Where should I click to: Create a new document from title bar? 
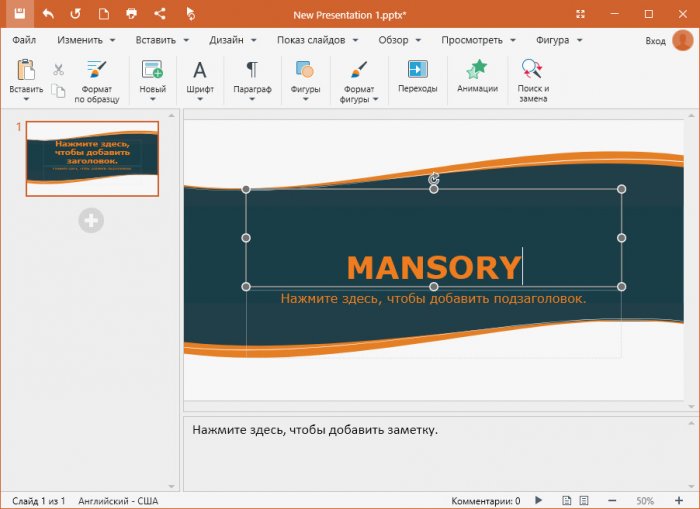(x=104, y=14)
